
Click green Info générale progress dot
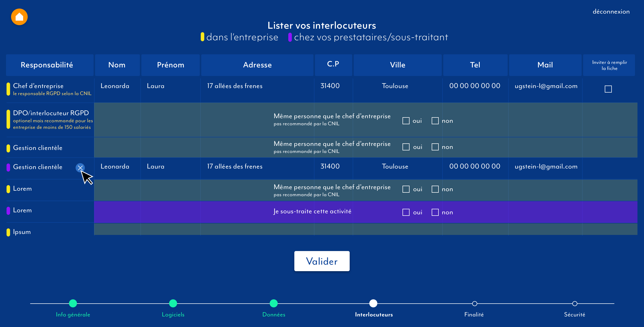tap(73, 303)
